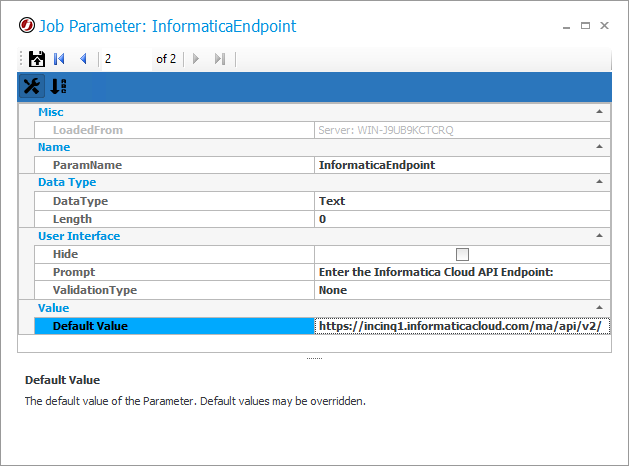
Task: Go to the previous parameter record
Action: coord(83,59)
